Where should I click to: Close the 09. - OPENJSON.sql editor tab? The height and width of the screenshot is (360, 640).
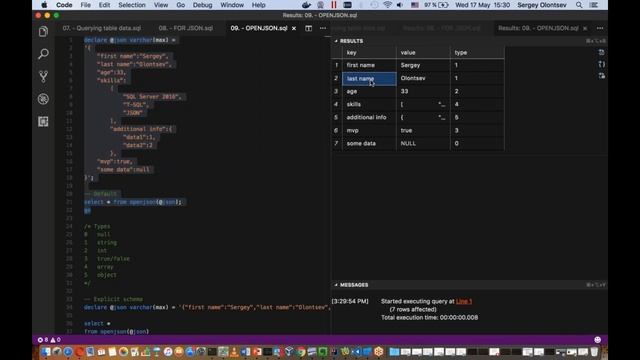tap(294, 28)
